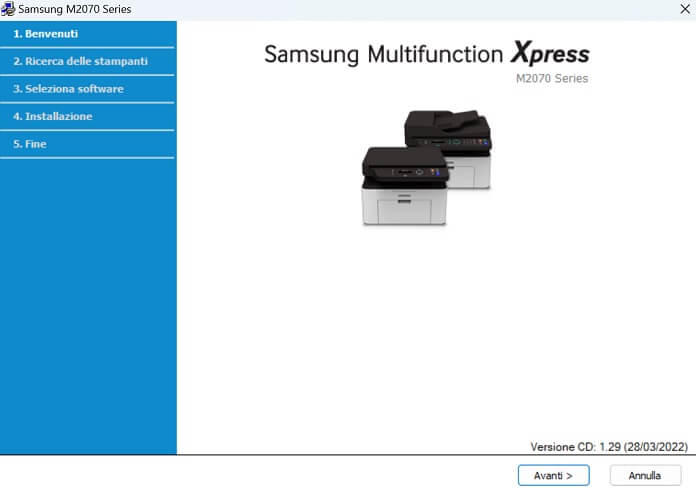
Task: Click the bold Xpress logo word
Action: [x=549, y=53]
